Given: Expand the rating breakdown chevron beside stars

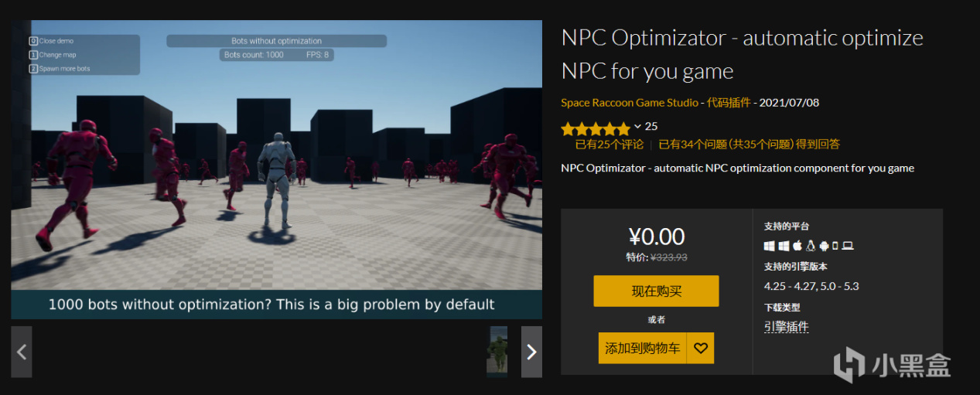Looking at the screenshot, I should pos(637,126).
